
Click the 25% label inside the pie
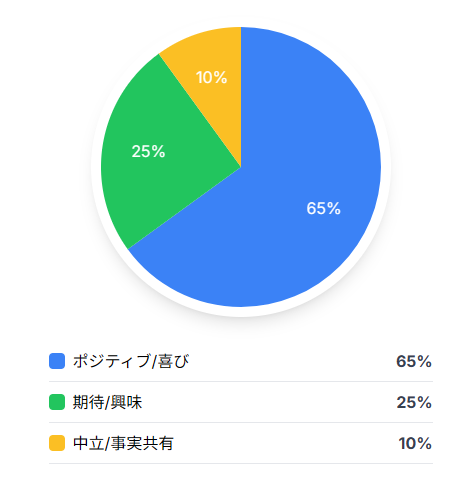pyautogui.click(x=148, y=151)
